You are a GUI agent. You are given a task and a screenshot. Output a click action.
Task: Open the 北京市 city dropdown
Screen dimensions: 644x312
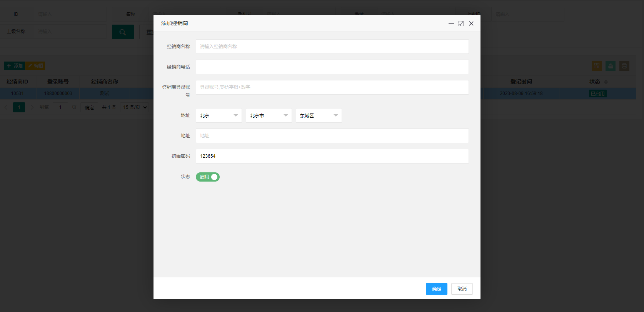(269, 115)
